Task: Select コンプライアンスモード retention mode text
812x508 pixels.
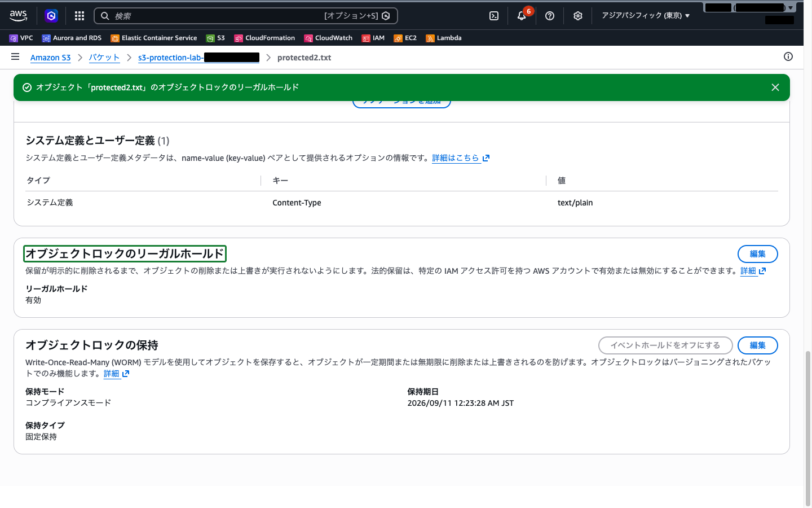Action: 68,403
